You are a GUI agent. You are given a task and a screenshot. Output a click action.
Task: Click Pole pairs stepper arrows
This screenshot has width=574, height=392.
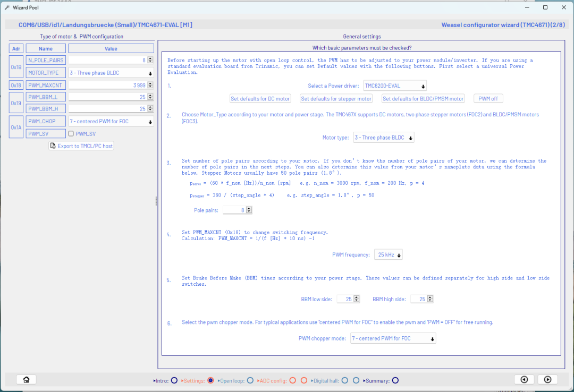(x=249, y=210)
